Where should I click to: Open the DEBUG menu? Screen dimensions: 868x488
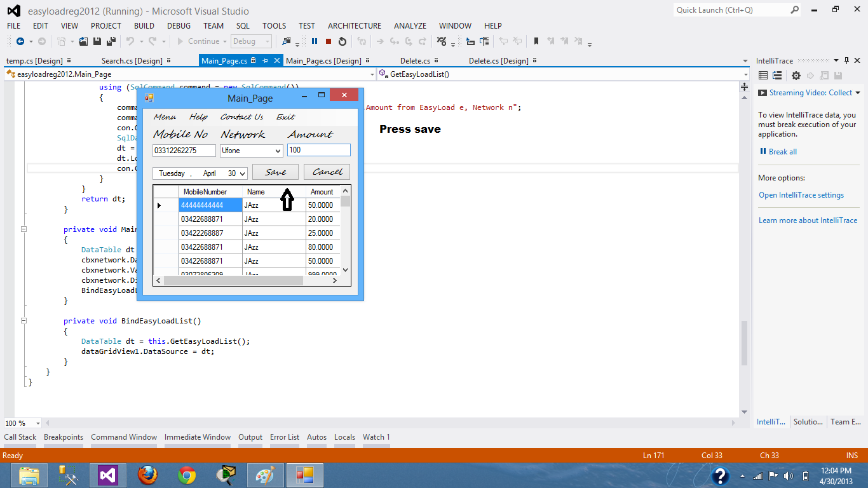click(179, 26)
